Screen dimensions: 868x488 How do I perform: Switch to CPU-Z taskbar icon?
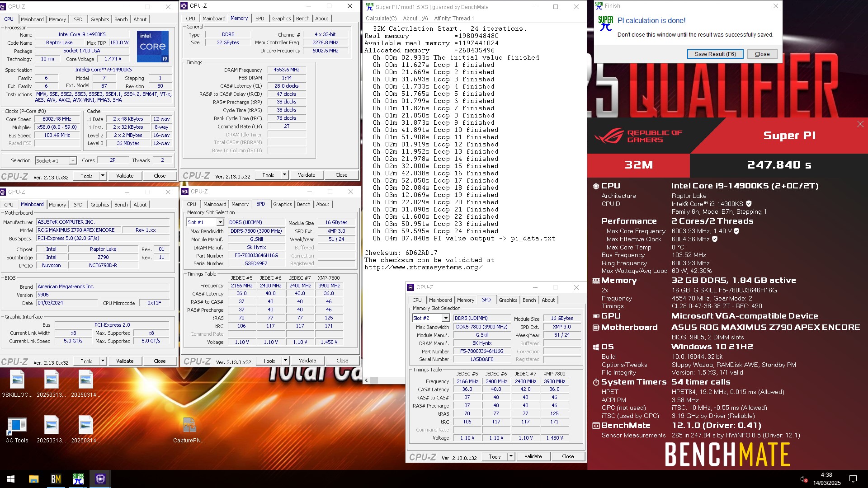(100, 479)
